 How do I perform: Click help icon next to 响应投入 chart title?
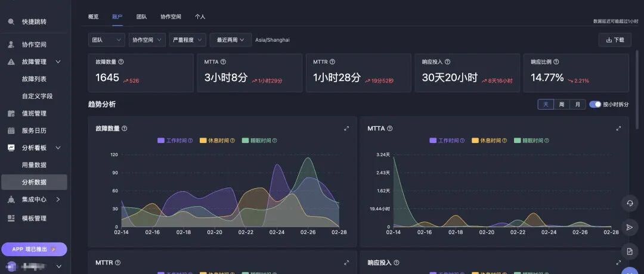pyautogui.click(x=397, y=263)
